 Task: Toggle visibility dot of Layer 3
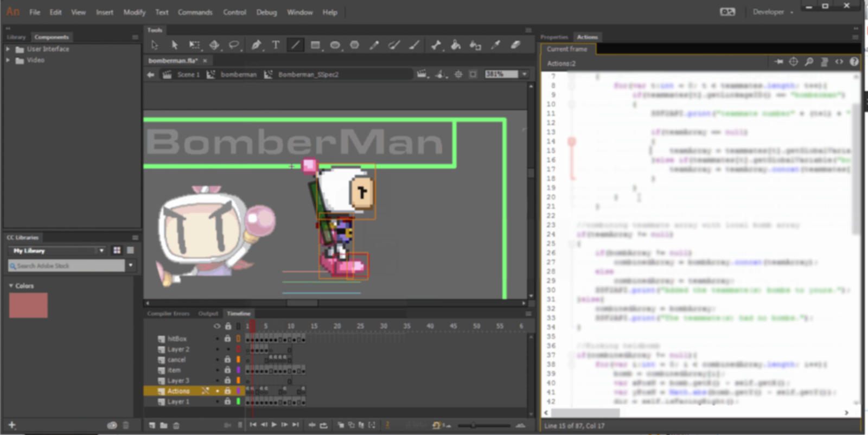tap(218, 381)
